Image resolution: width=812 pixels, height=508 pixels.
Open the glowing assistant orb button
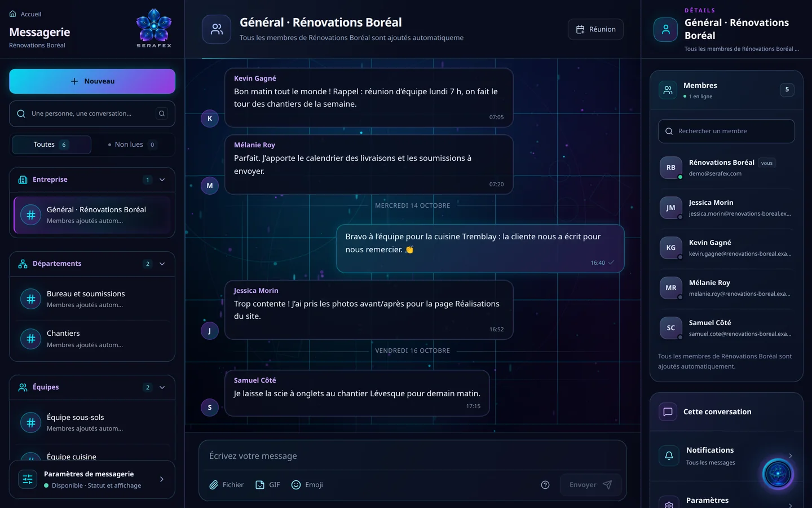pos(778,474)
